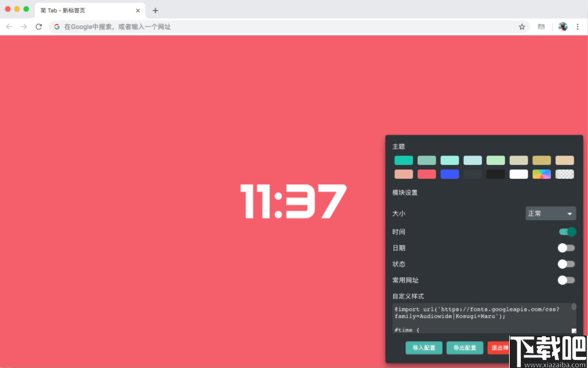Open the 大小 size dropdown showing 正常
Image resolution: width=588 pixels, height=368 pixels.
(550, 213)
